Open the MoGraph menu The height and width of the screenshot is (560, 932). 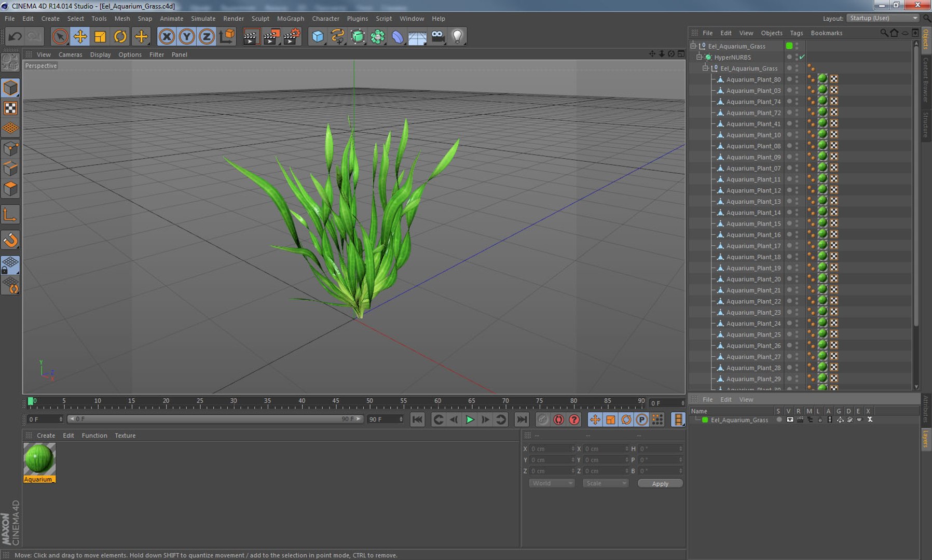[290, 18]
